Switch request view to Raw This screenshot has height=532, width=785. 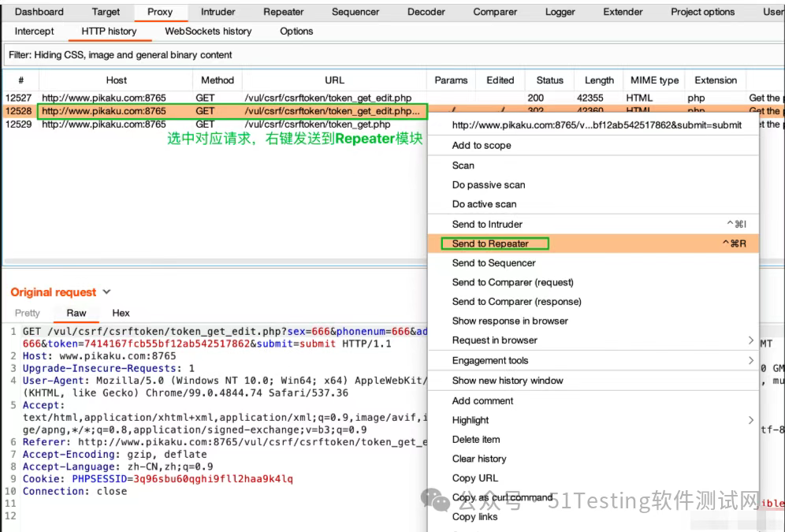(x=76, y=313)
